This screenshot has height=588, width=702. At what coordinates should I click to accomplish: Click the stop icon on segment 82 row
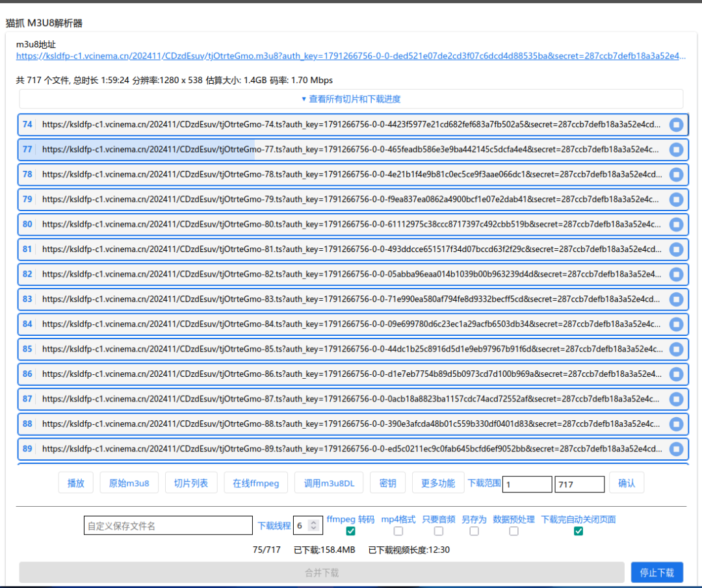tap(676, 274)
